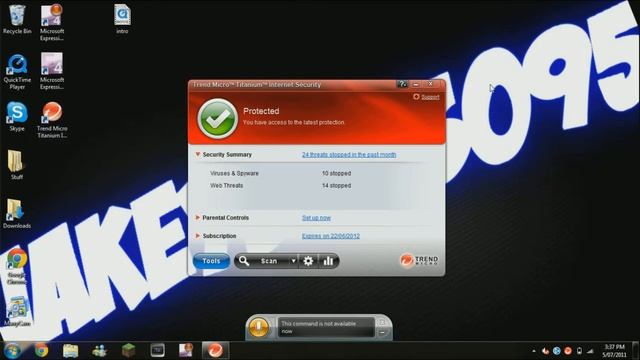
Task: Open the Windows Start menu
Action: point(12,351)
